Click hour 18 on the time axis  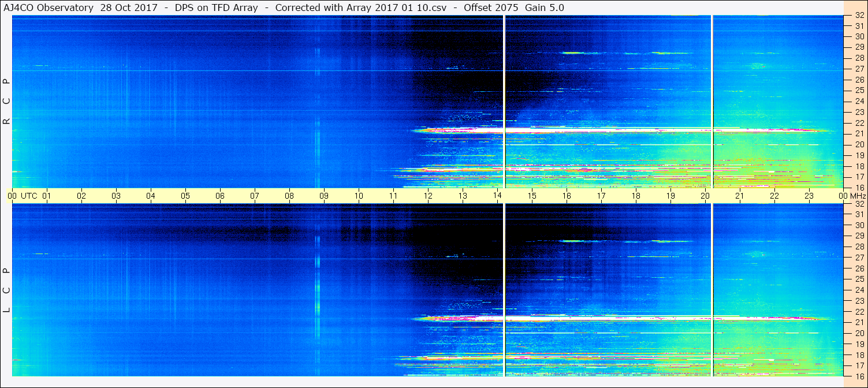click(x=636, y=196)
